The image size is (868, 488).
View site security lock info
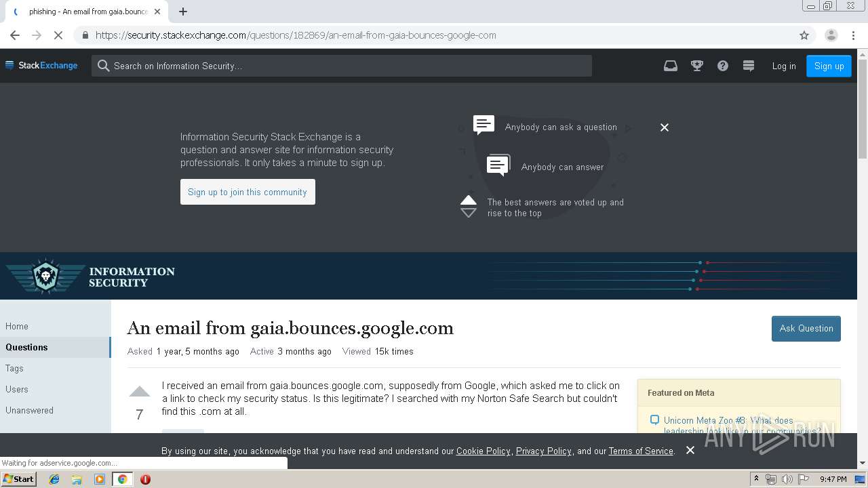click(85, 35)
